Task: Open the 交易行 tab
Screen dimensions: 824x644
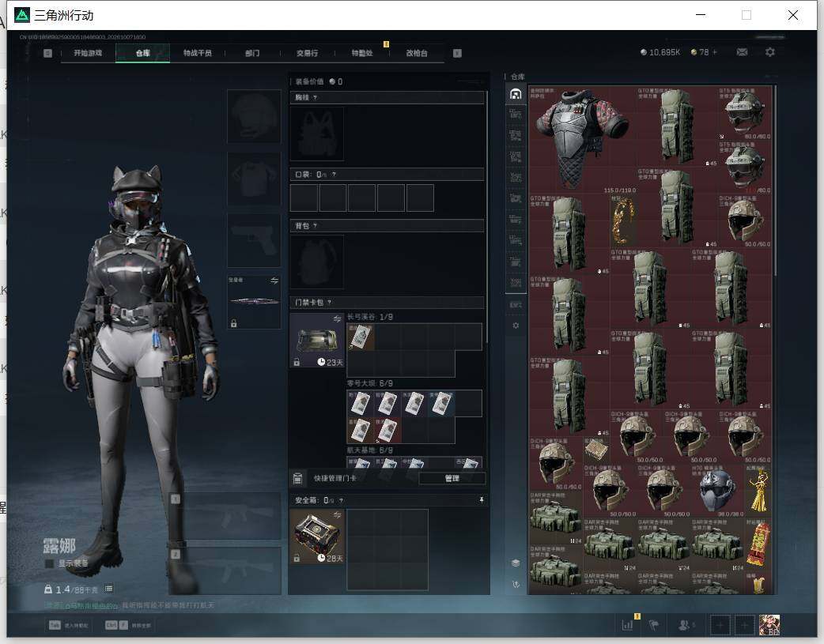Action: point(307,53)
